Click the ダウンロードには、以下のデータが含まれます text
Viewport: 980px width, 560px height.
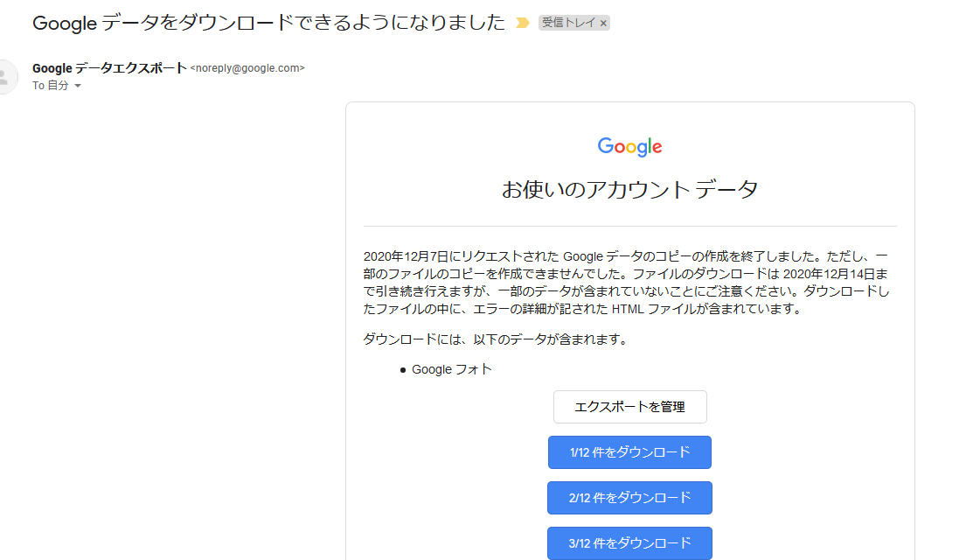(x=496, y=339)
